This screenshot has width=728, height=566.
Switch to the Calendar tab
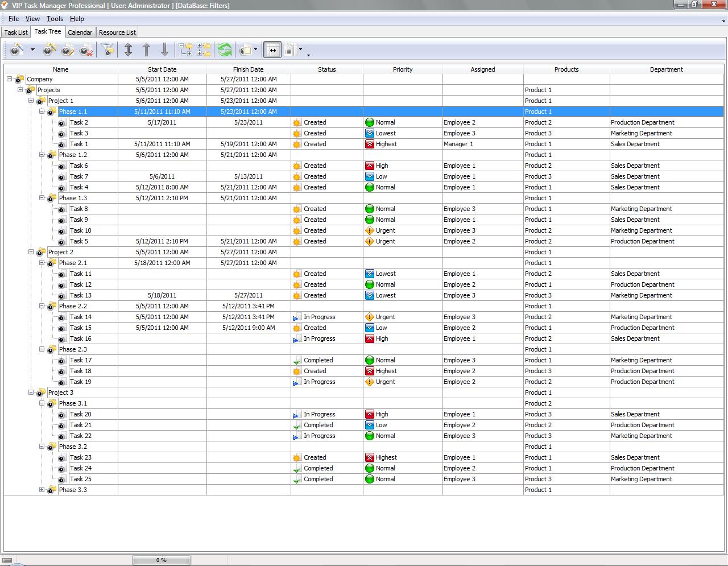tap(80, 32)
